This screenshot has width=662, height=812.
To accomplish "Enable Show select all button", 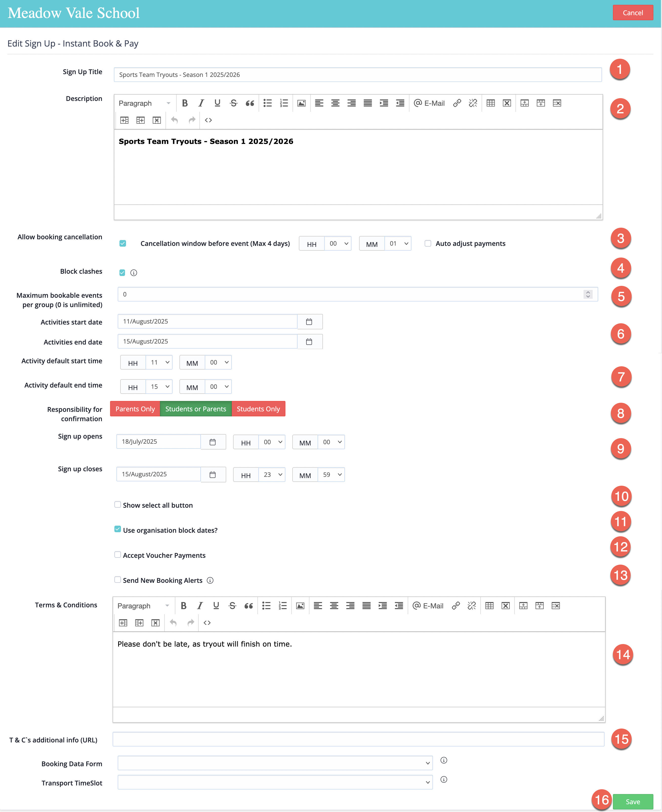I will click(118, 504).
